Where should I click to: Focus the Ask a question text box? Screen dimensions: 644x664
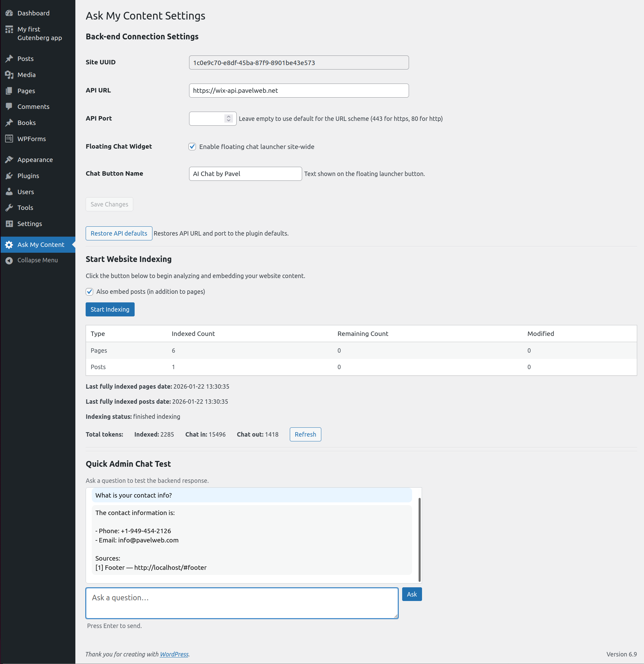(242, 603)
